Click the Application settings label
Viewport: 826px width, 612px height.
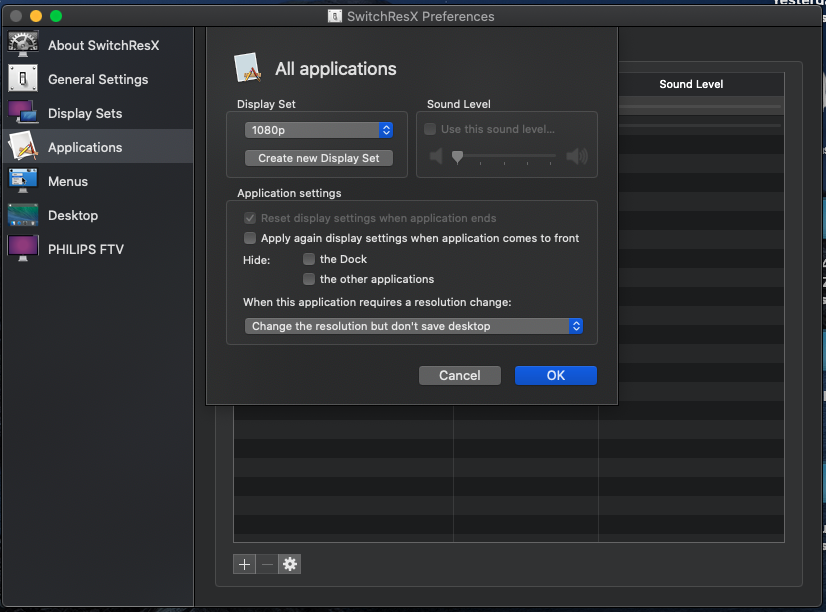(x=289, y=193)
